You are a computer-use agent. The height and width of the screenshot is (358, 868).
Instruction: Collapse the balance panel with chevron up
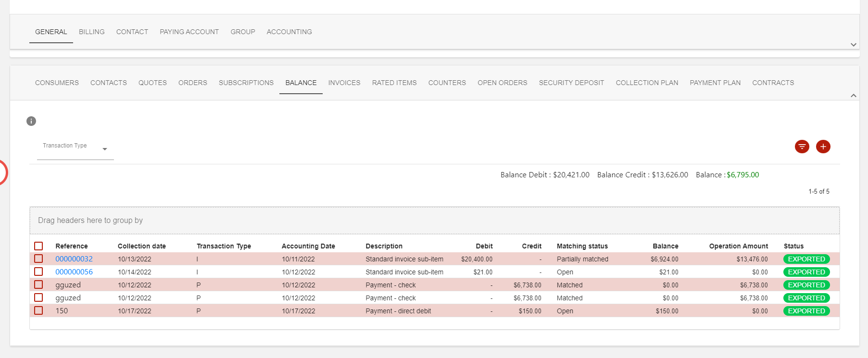tap(853, 96)
